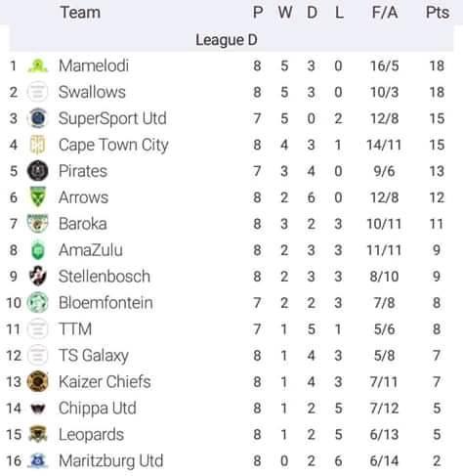This screenshot has height=476, width=463.
Task: Select the Arrows green shield logo
Action: (x=38, y=196)
